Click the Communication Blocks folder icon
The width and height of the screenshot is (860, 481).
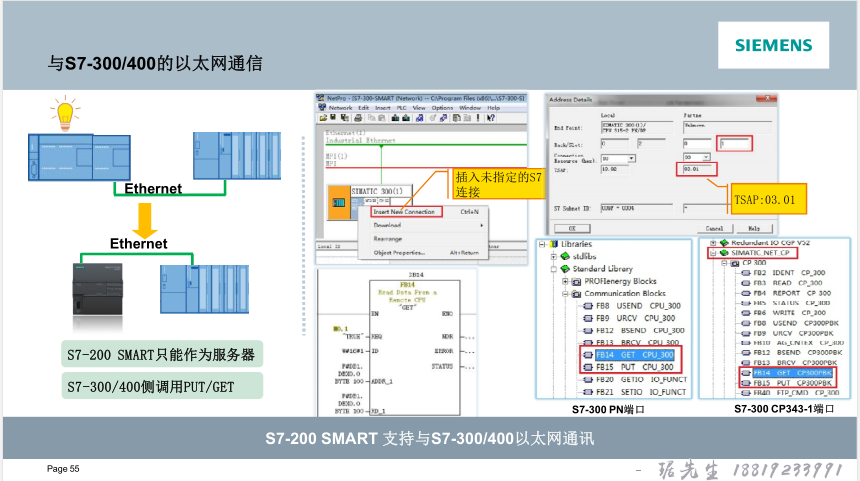coord(576,294)
